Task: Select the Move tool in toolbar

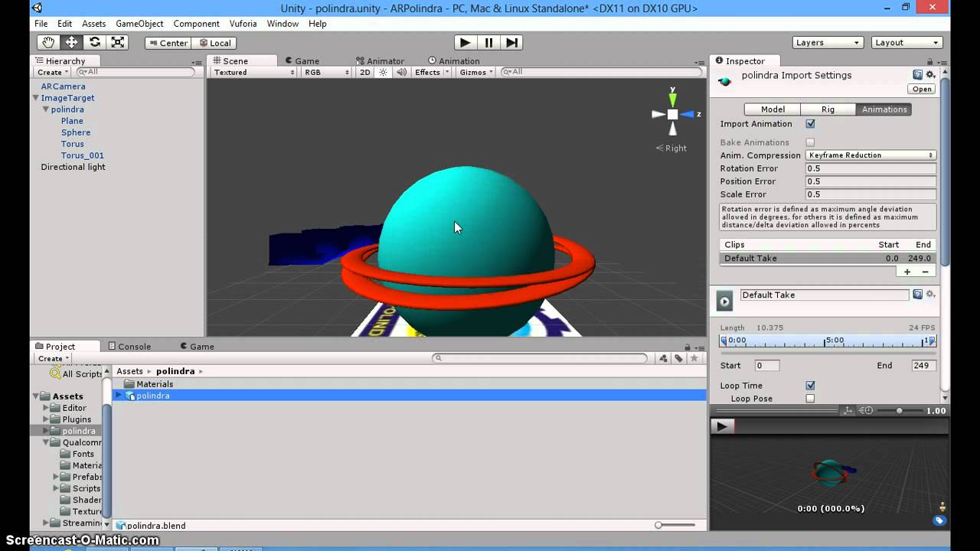Action: [71, 43]
